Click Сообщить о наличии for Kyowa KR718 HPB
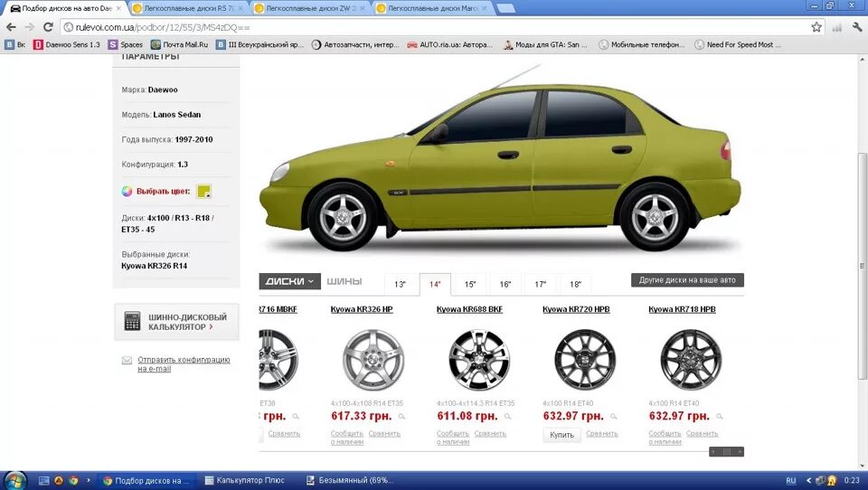868x490 pixels. point(666,438)
